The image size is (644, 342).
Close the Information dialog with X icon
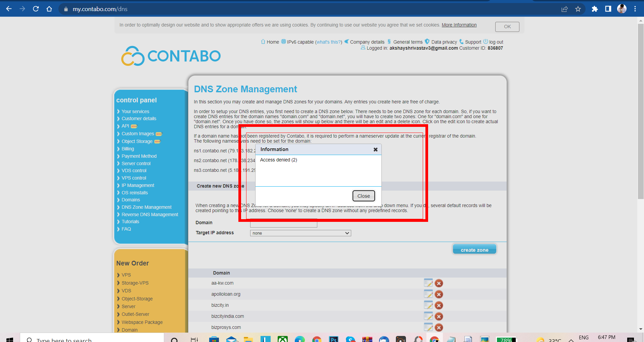point(375,150)
